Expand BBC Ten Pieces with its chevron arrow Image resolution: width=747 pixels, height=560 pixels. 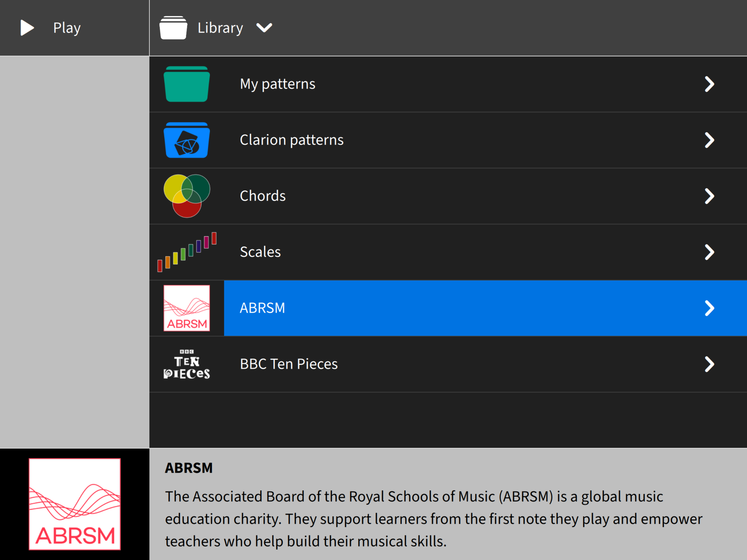[709, 364]
